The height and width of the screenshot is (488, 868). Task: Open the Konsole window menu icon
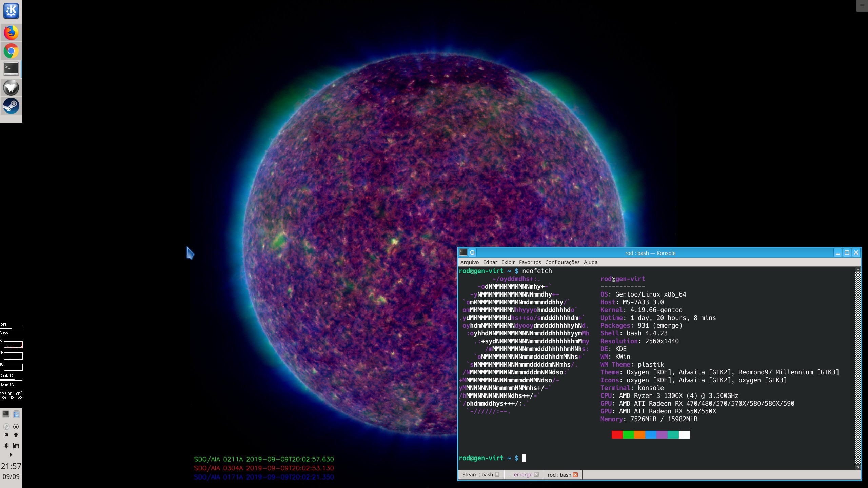pos(463,252)
